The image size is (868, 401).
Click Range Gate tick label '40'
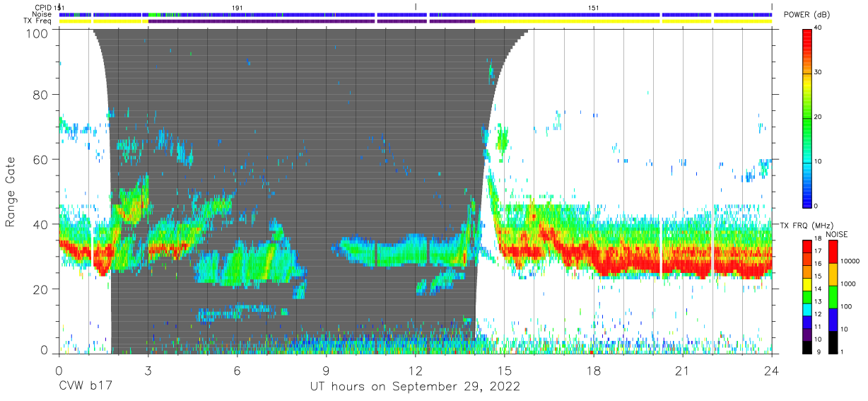pyautogui.click(x=41, y=224)
